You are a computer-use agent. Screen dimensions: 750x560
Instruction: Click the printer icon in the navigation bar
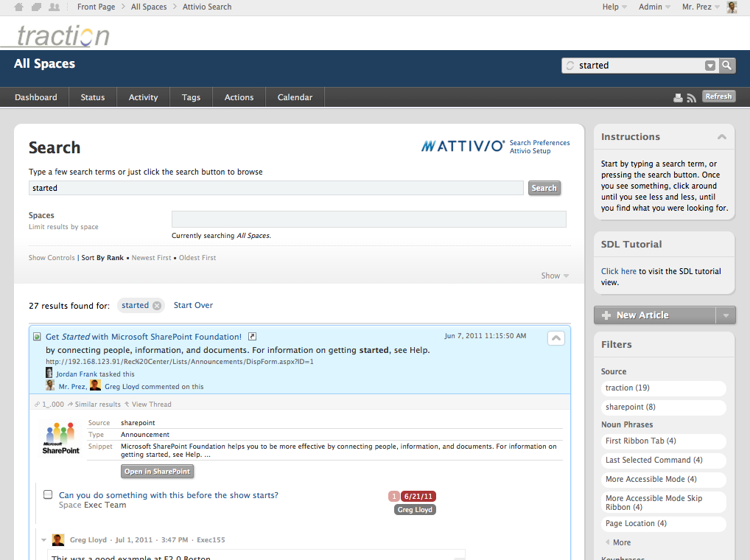[678, 97]
